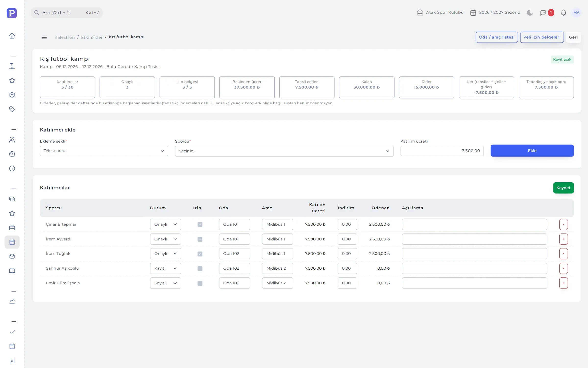Open the building icon in sidebar
This screenshot has width=588, height=368.
[x=12, y=66]
